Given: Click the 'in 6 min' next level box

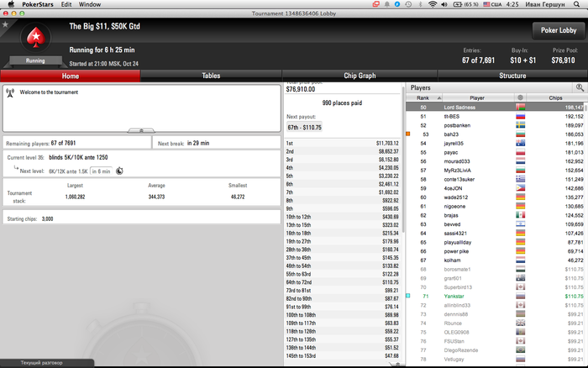Looking at the screenshot, I should pyautogui.click(x=102, y=171).
